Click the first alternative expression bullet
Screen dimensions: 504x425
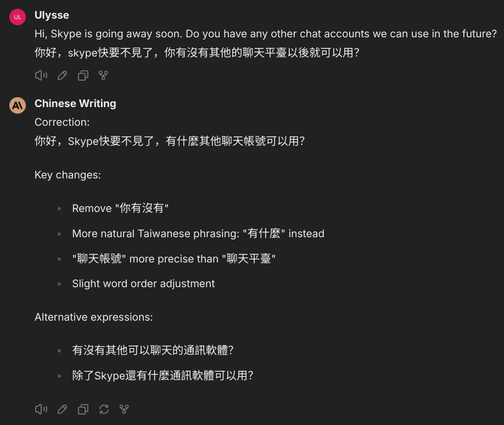[153, 350]
